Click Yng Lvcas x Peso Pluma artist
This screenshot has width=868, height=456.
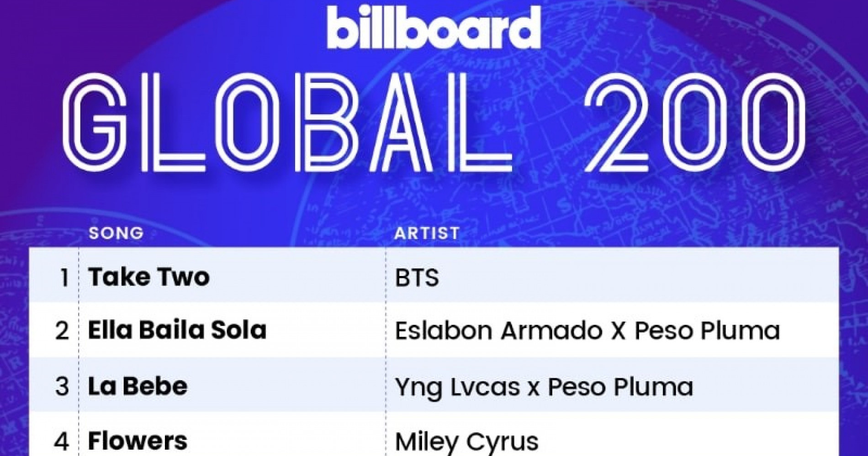(x=544, y=387)
